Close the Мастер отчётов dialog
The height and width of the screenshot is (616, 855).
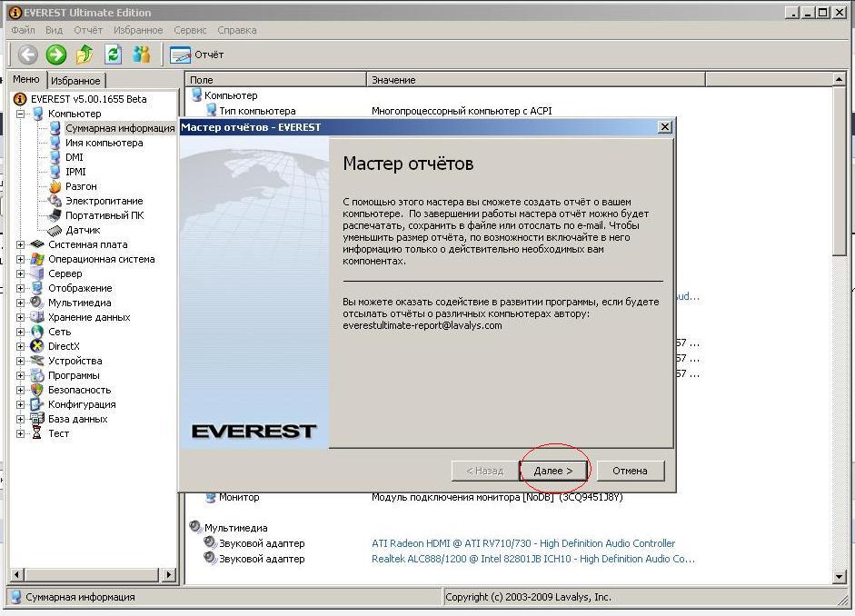664,127
